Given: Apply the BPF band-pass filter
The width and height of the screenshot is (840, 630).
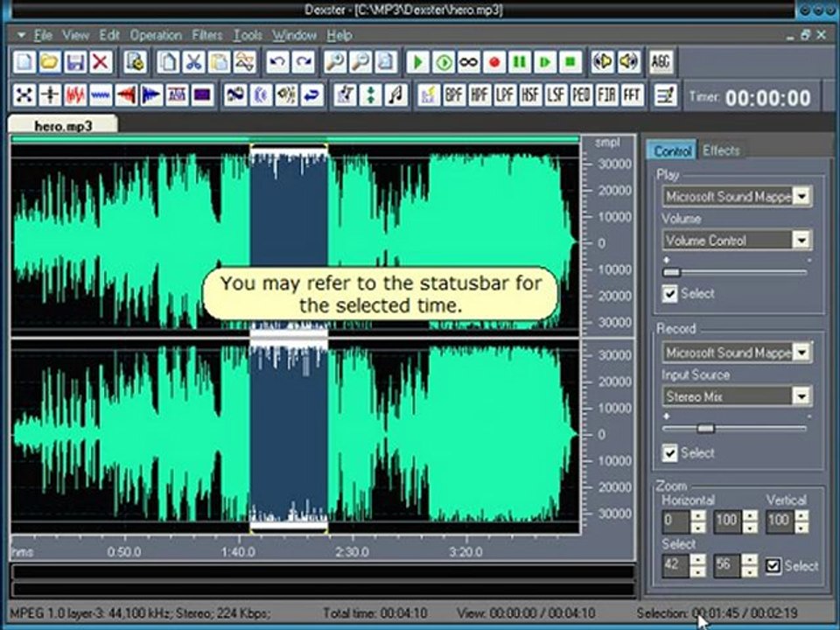Looking at the screenshot, I should [454, 95].
